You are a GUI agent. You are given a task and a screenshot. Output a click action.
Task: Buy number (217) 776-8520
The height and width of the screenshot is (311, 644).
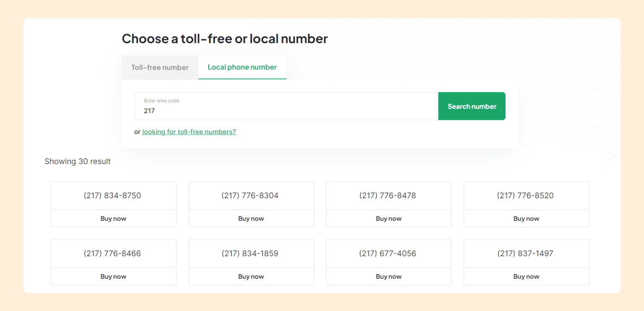(526, 218)
